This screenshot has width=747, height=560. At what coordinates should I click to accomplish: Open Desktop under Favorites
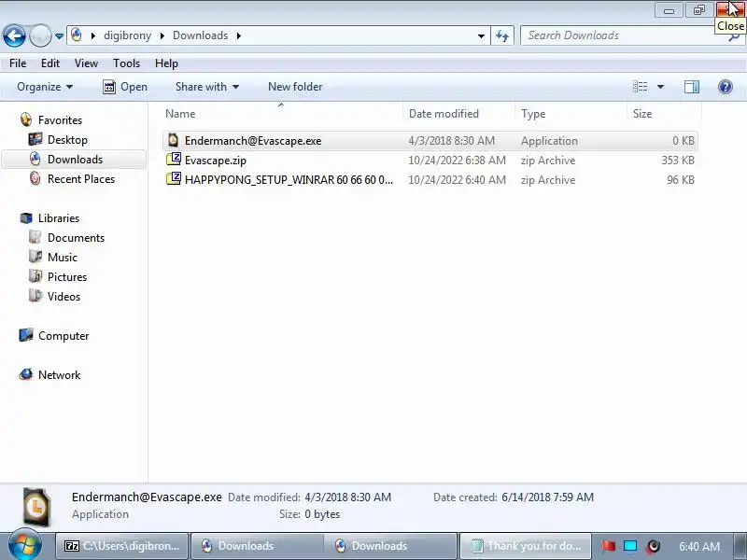(x=67, y=140)
